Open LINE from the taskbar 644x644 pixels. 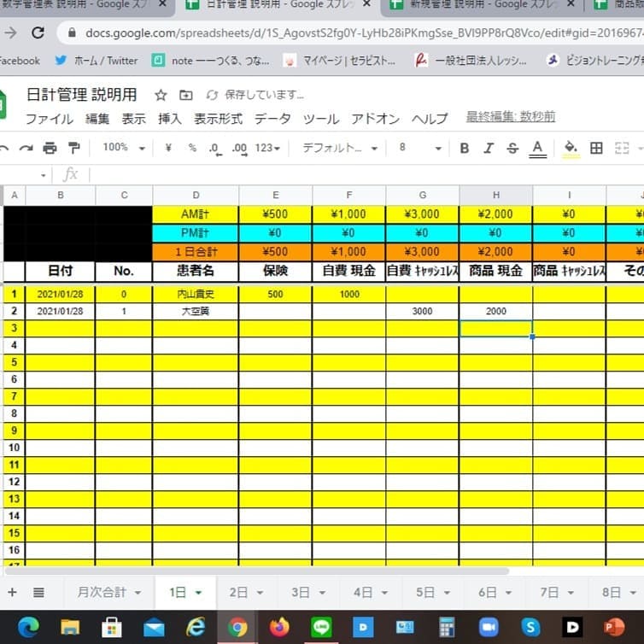pyautogui.click(x=322, y=627)
